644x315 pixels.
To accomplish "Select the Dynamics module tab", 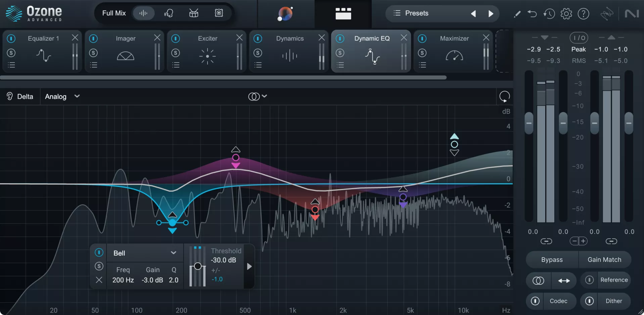I will click(x=289, y=51).
